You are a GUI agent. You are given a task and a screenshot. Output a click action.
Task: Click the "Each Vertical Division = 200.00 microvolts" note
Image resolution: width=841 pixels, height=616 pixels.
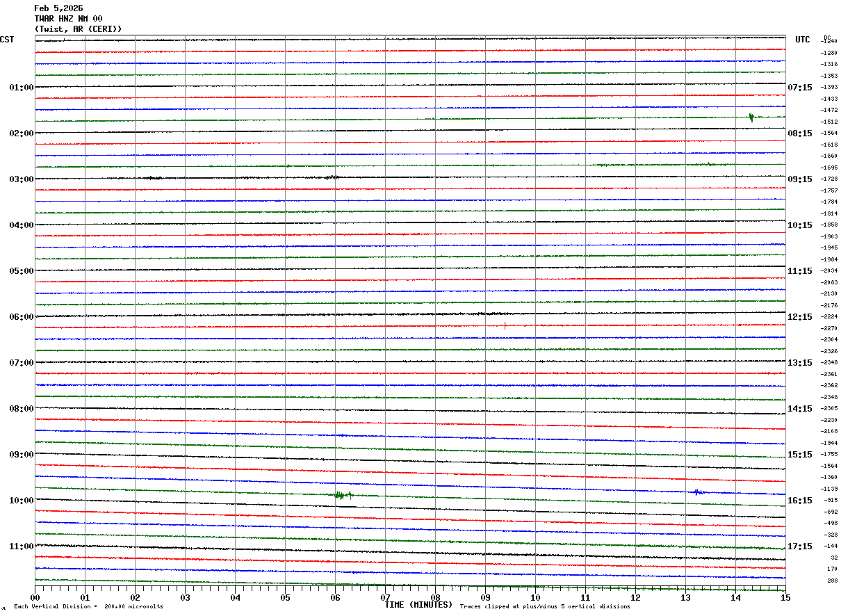[88, 607]
